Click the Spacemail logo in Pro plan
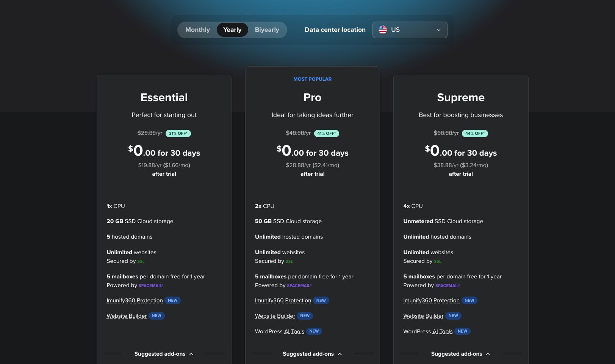The image size is (615, 364). [x=299, y=286]
